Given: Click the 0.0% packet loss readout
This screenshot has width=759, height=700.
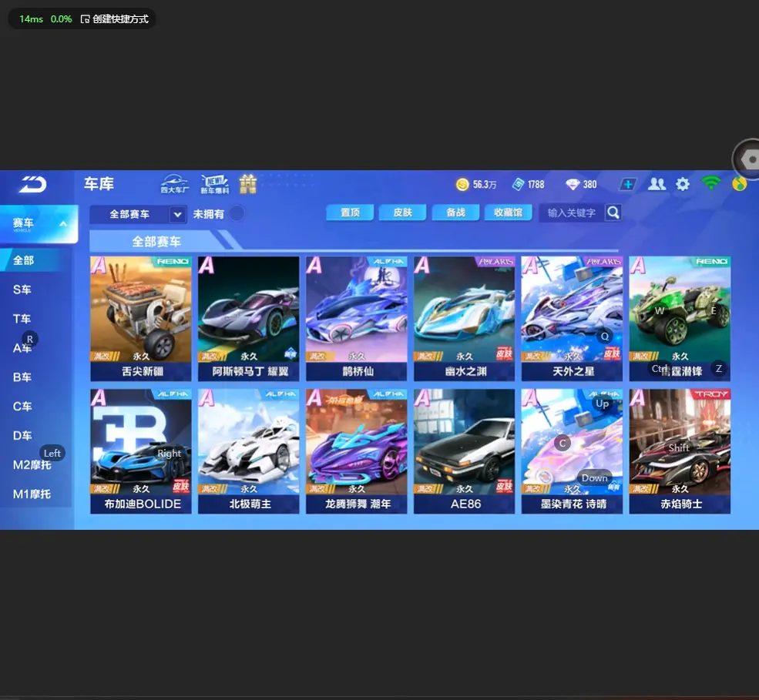Looking at the screenshot, I should (61, 19).
